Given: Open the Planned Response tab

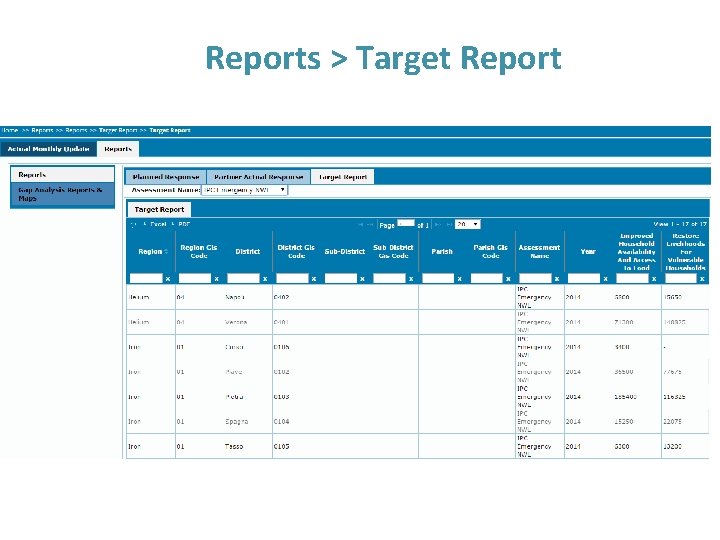Looking at the screenshot, I should pos(166,177).
